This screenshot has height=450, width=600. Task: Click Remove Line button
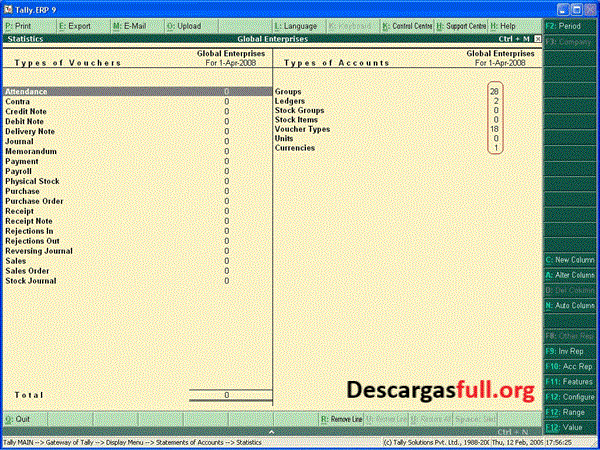pyautogui.click(x=341, y=419)
